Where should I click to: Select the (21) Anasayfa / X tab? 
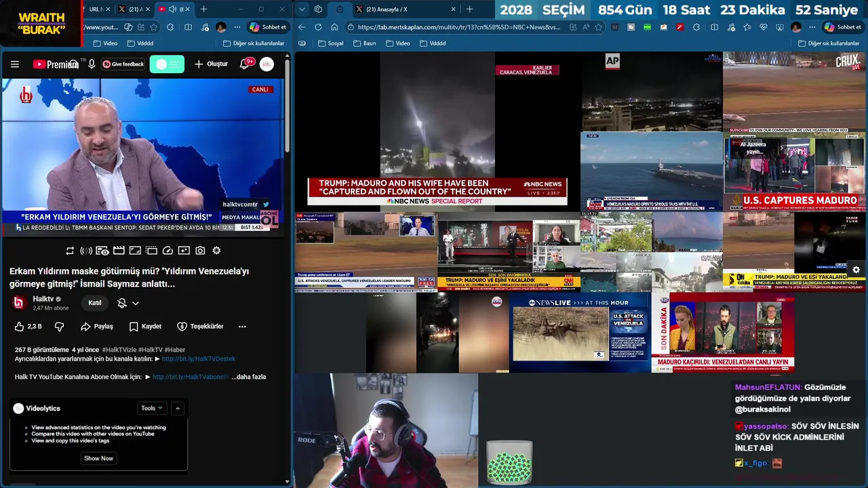[x=407, y=9]
